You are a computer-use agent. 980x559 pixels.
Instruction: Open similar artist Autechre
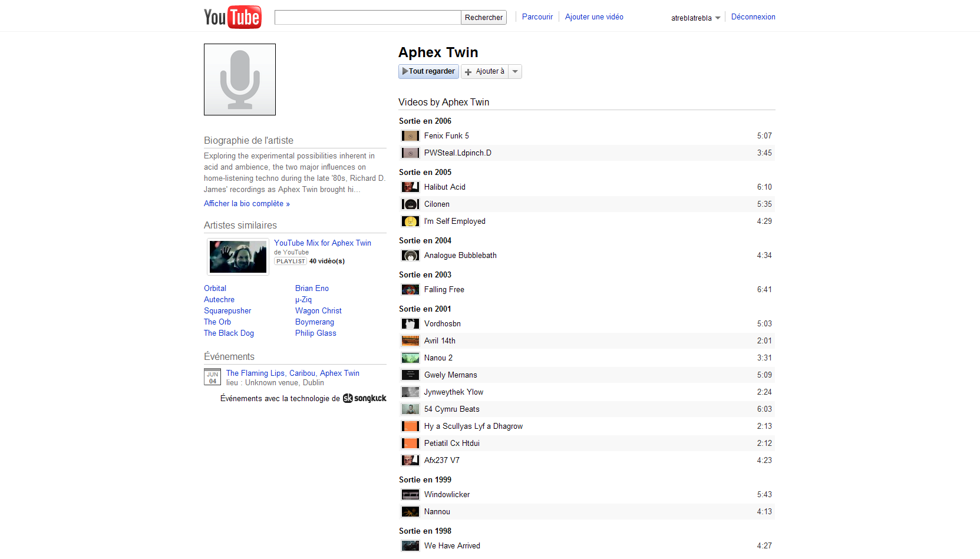coord(219,300)
